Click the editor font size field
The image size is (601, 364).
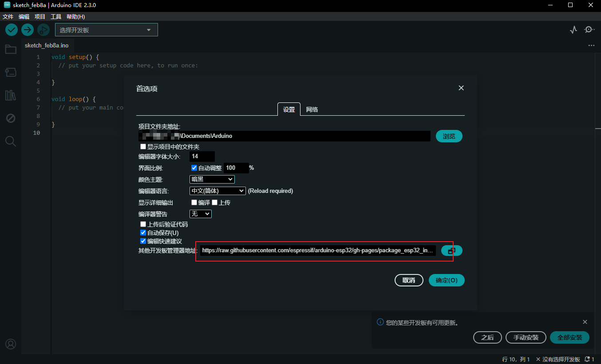click(202, 157)
